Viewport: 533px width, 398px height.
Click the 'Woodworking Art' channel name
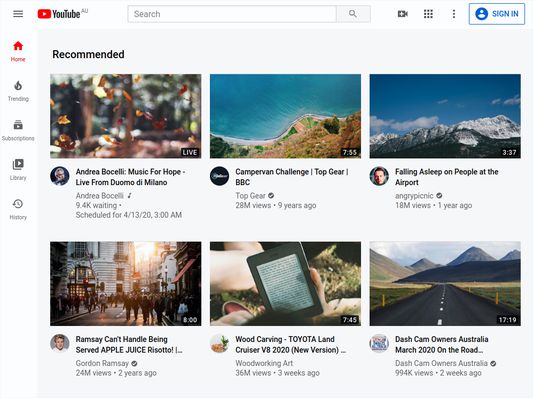coord(264,363)
